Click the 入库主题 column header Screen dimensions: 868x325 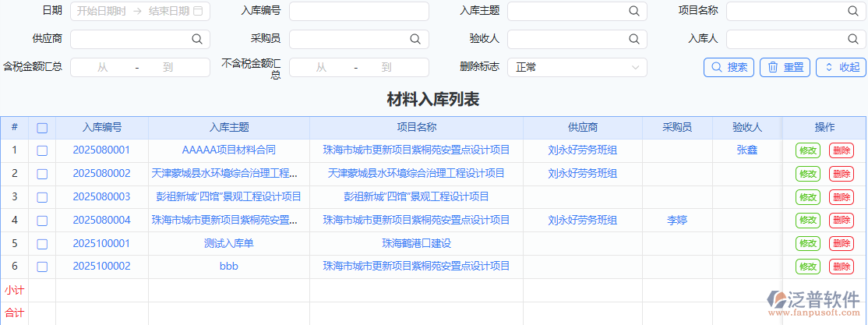(229, 127)
